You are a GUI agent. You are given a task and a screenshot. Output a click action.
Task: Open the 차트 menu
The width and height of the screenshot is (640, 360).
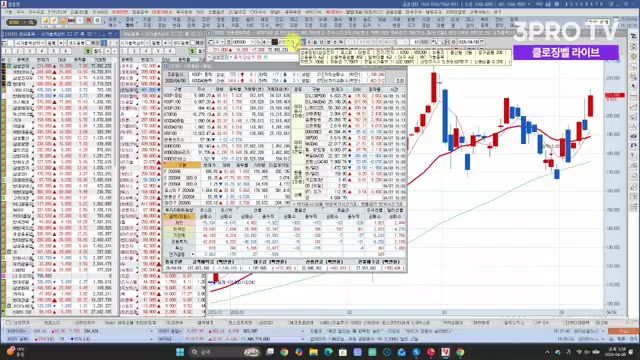pos(200,12)
